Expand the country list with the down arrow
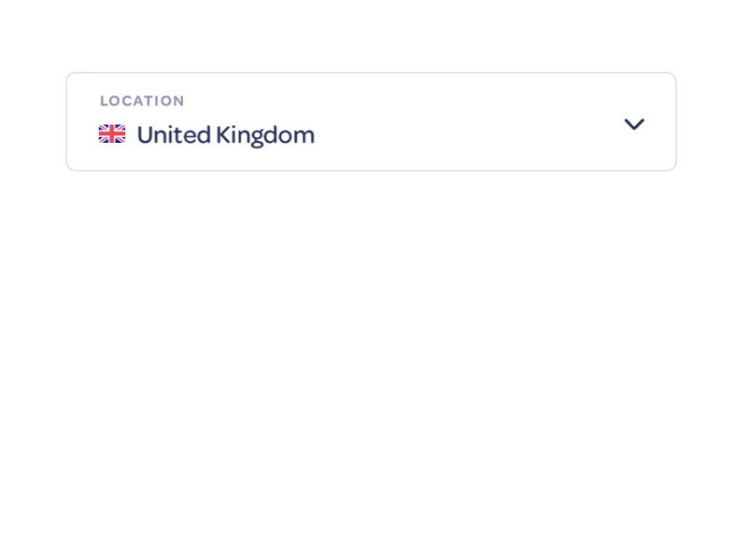The image size is (747, 560). [634, 124]
